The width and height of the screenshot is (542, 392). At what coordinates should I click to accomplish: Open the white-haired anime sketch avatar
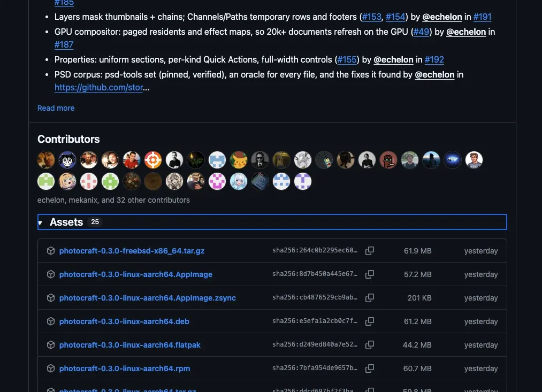tap(303, 160)
